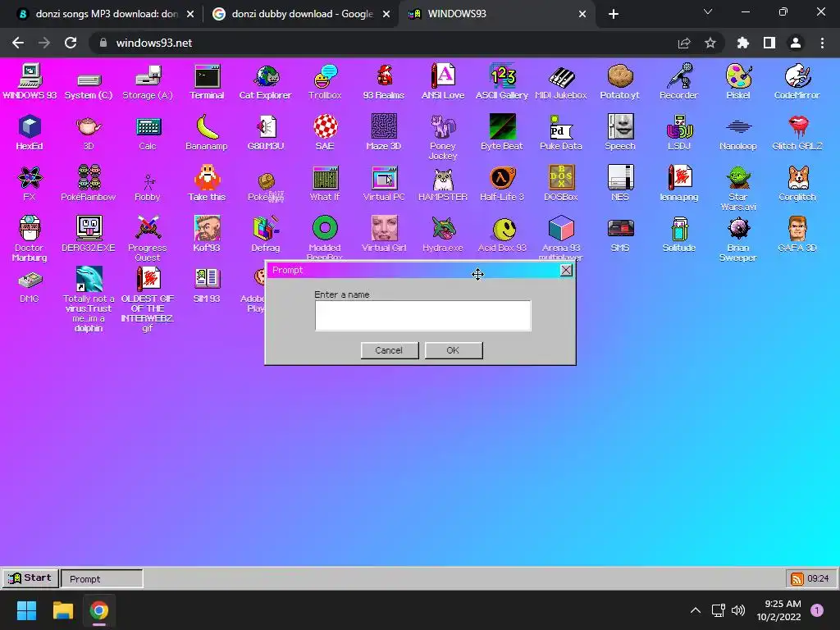Launch Byte Beat icon
Viewport: 840px width, 630px height.
(502, 133)
